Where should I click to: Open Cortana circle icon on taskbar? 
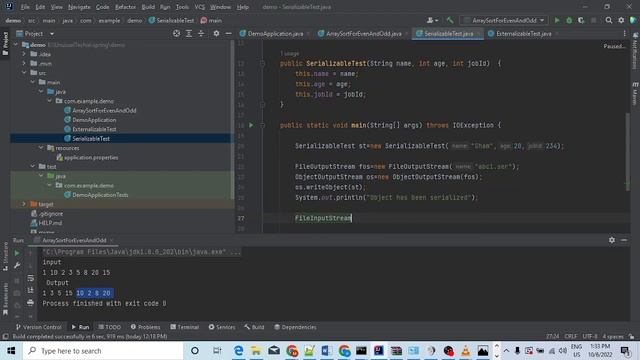[195, 351]
